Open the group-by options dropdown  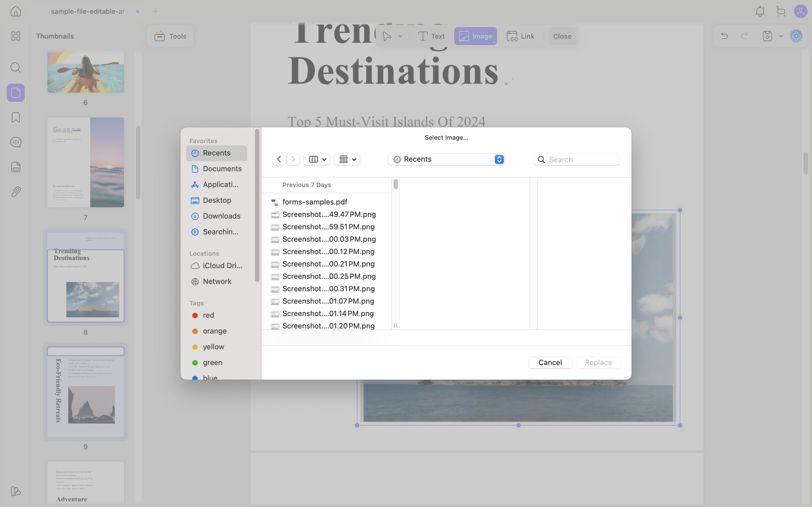(347, 159)
